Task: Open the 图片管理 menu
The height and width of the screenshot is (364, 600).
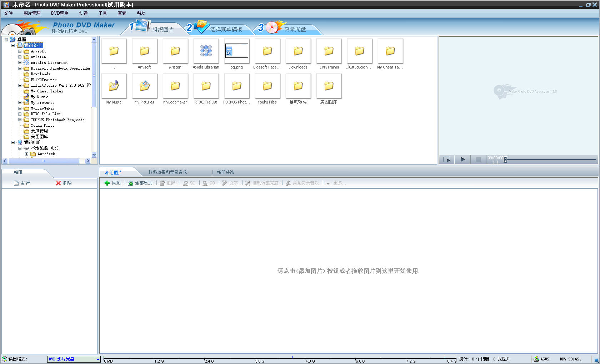Action: (32, 13)
